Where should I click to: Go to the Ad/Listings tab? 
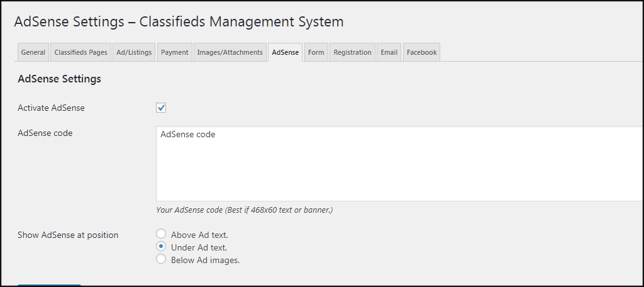[134, 52]
